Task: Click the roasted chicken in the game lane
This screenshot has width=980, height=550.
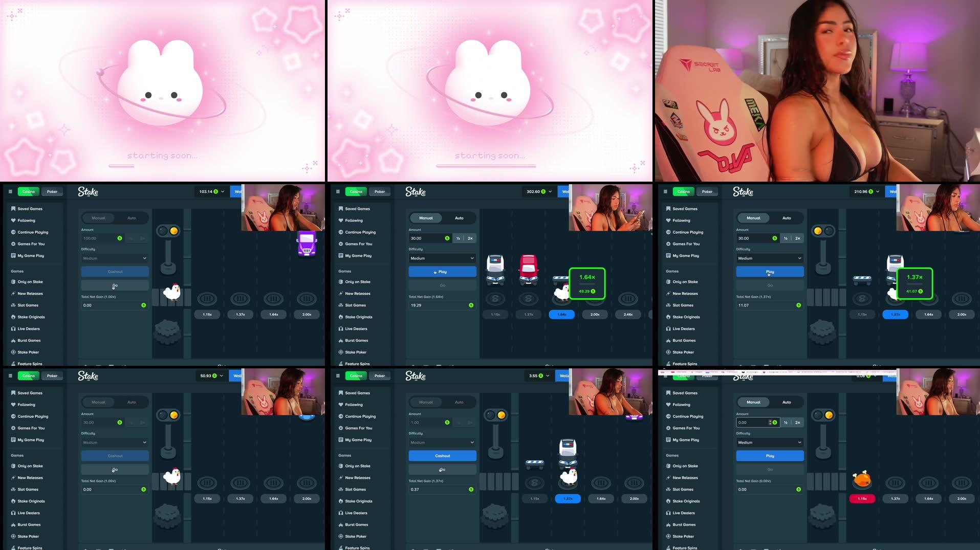Action: pyautogui.click(x=862, y=479)
